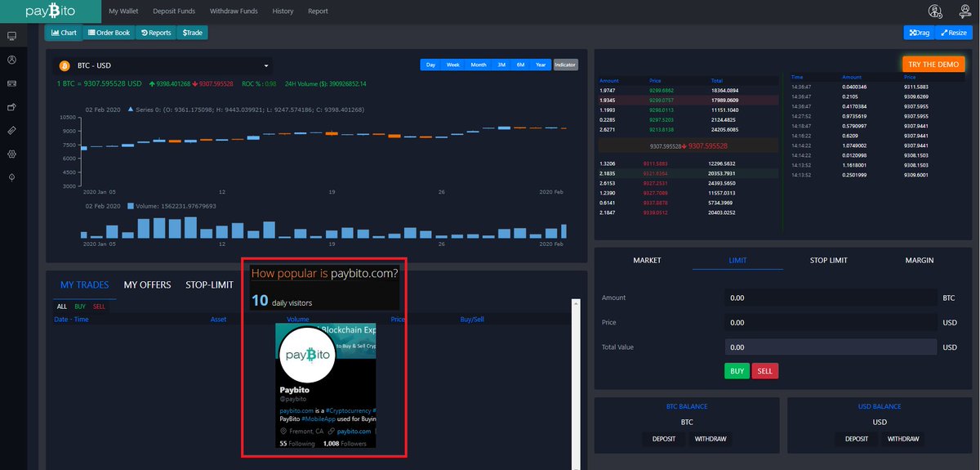The width and height of the screenshot is (980, 470).
Task: Open the Order Book view
Action: [x=109, y=33]
